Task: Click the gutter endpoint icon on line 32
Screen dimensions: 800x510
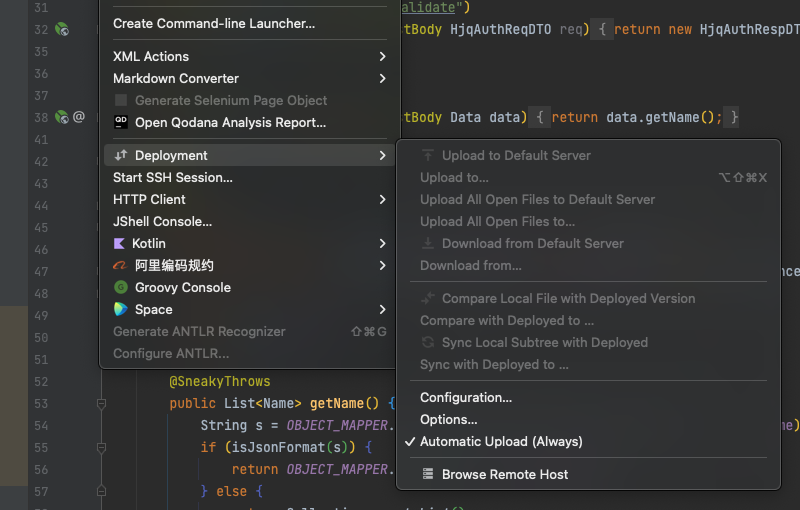Action: 62,30
